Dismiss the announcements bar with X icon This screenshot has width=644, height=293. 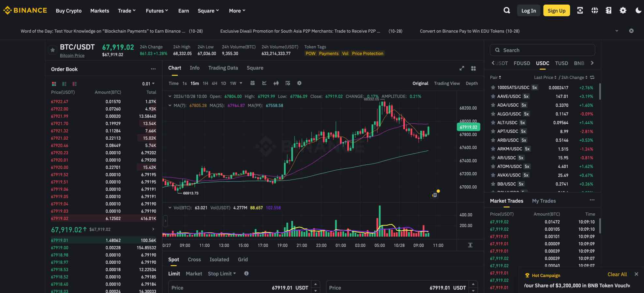pos(631,31)
